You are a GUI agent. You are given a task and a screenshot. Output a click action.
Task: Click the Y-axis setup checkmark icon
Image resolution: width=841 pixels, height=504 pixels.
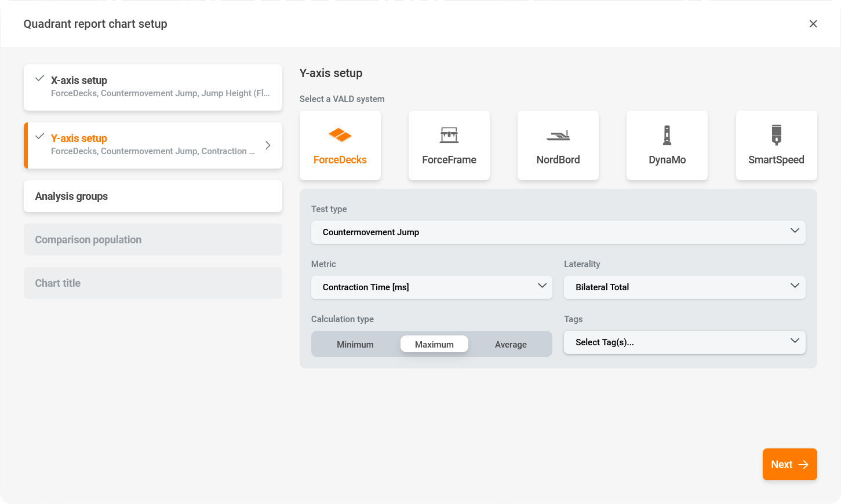coord(40,136)
